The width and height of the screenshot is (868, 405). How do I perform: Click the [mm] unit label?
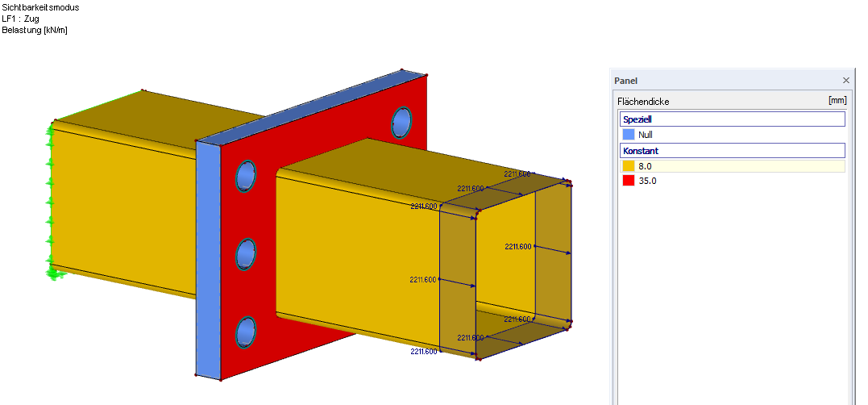837,100
